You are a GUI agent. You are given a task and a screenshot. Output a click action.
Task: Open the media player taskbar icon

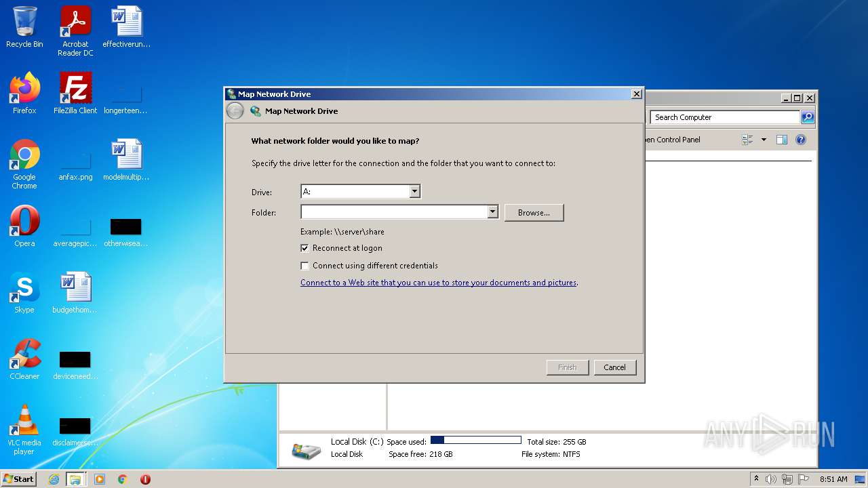coord(100,479)
